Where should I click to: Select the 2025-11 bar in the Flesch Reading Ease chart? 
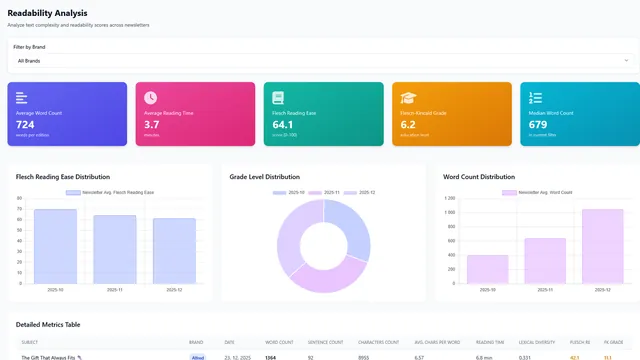[x=115, y=249]
